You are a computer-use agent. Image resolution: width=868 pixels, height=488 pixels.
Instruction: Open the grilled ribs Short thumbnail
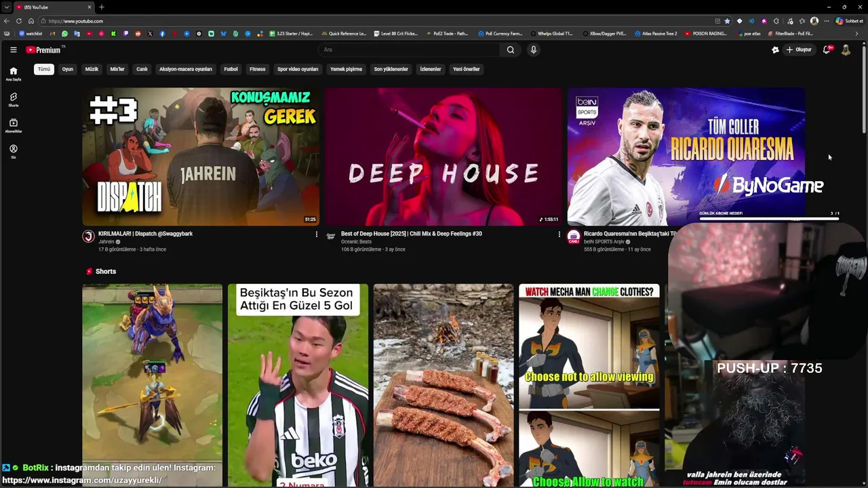point(443,385)
